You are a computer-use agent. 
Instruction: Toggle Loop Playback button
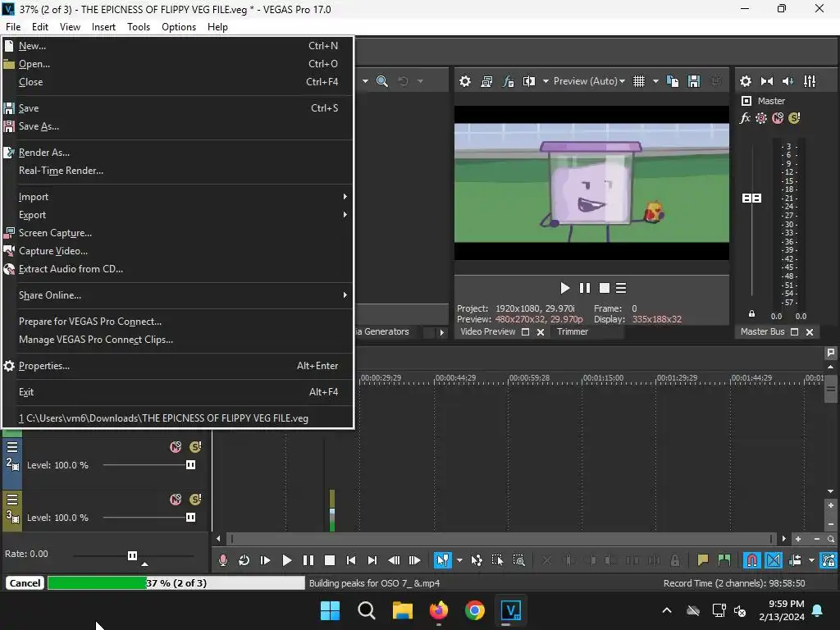coord(244,560)
